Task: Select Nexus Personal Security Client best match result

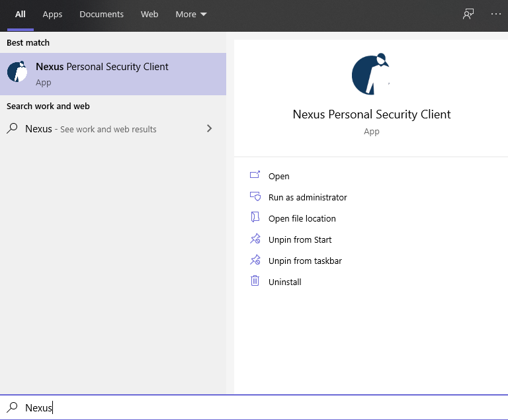Action: (x=112, y=73)
